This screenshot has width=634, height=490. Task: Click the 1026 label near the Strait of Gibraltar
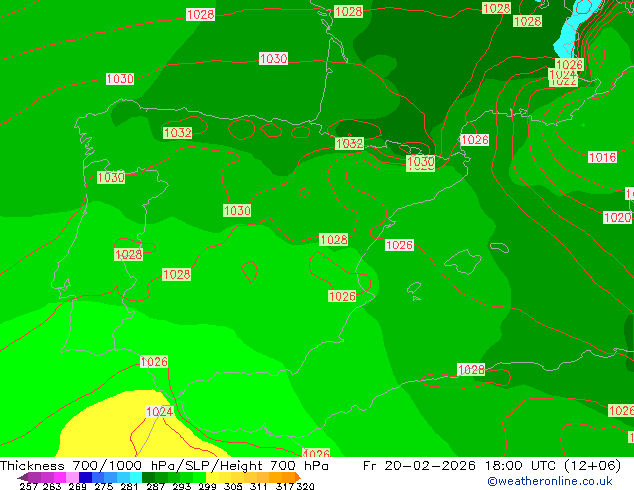tap(154, 362)
